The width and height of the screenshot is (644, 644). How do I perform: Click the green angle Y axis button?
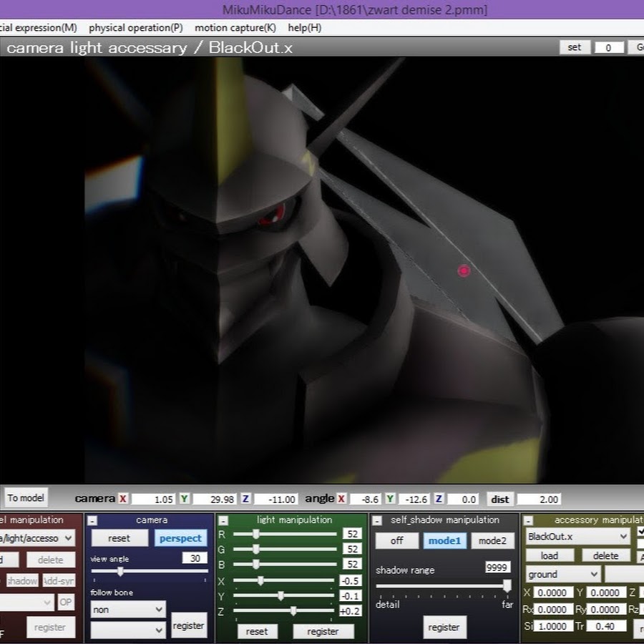390,499
